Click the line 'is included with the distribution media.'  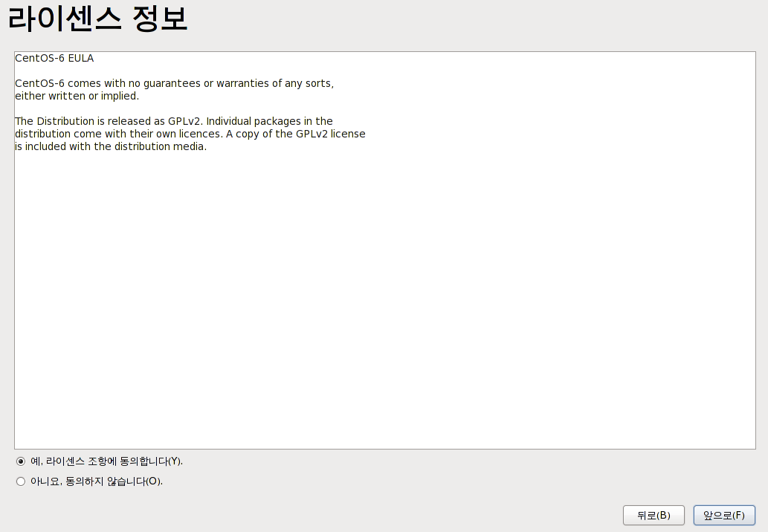click(x=111, y=147)
